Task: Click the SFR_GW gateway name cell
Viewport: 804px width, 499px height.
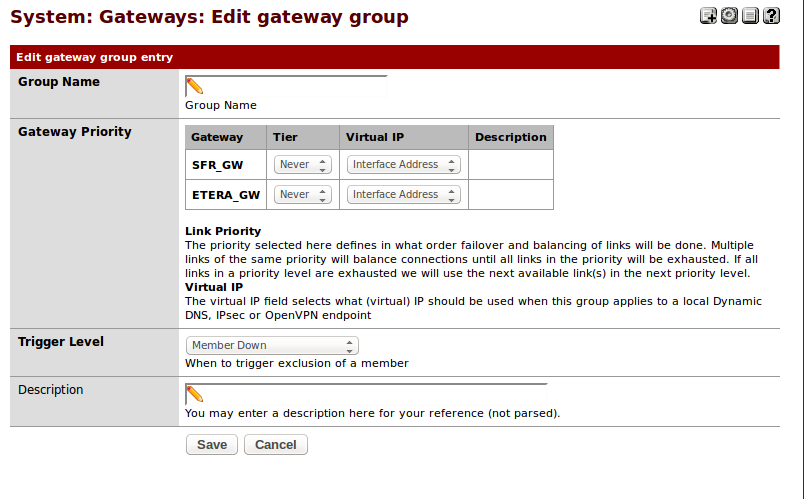Action: coord(217,165)
